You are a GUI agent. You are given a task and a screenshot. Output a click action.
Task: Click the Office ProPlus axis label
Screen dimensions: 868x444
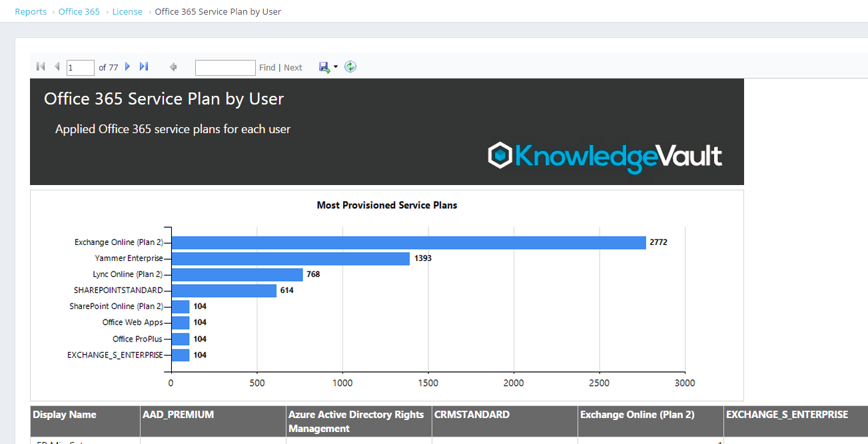click(x=137, y=339)
